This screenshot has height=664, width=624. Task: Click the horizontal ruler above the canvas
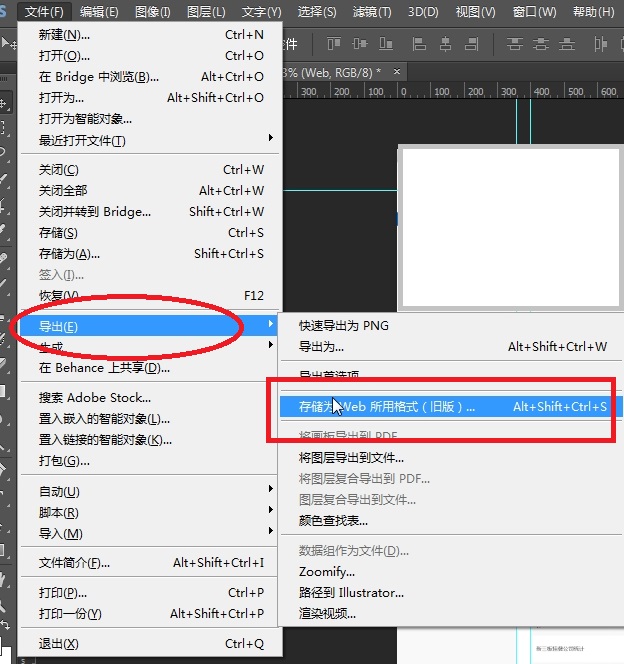click(x=453, y=91)
